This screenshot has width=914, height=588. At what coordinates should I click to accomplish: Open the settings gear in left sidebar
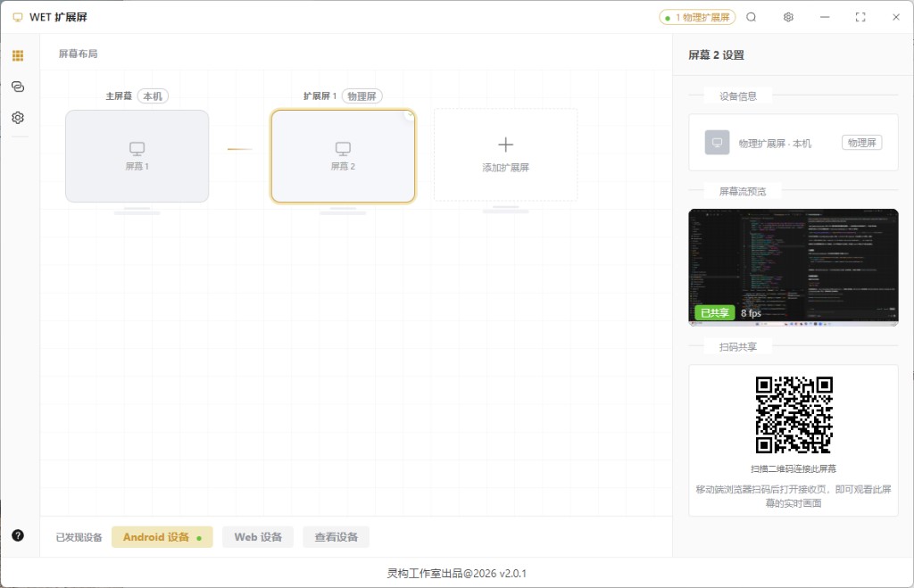[x=18, y=118]
